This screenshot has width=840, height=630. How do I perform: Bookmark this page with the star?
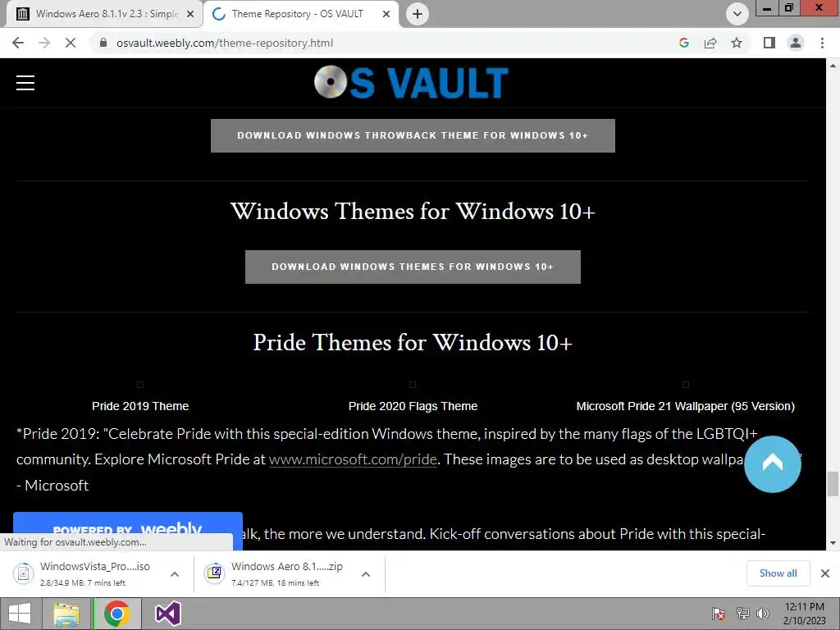coord(737,43)
